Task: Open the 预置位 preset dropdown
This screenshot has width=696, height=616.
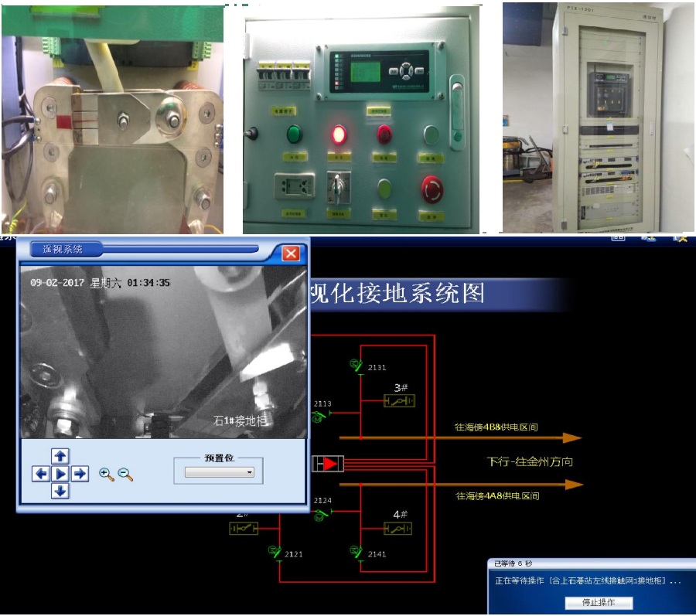Action: click(x=220, y=471)
